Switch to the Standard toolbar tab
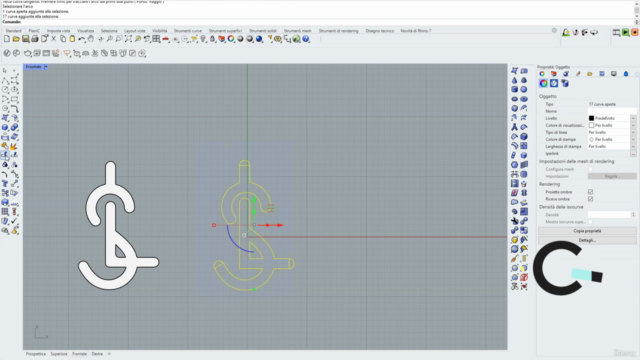The height and width of the screenshot is (360, 640). coord(13,31)
